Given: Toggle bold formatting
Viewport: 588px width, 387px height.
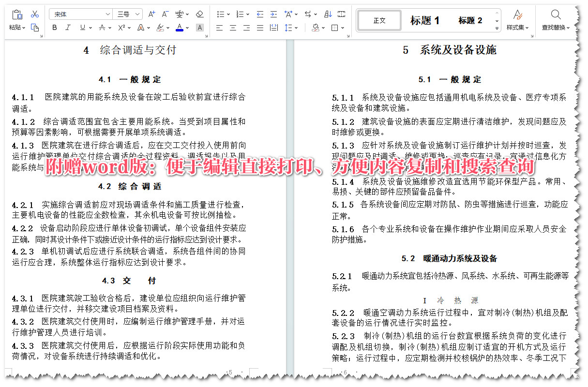Looking at the screenshot, I should [54, 28].
